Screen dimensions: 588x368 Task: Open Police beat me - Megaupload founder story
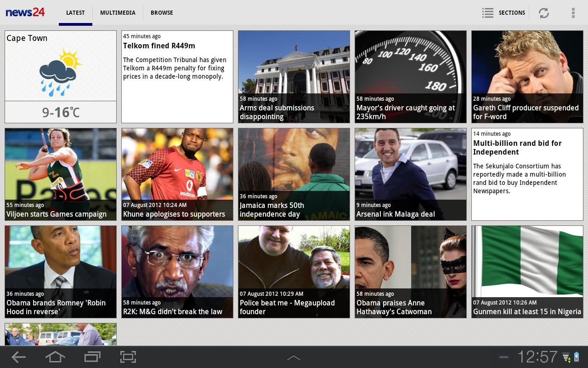[294, 272]
